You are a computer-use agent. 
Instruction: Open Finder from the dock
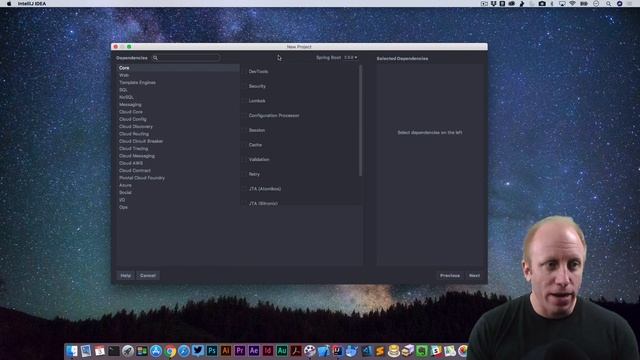click(x=72, y=351)
